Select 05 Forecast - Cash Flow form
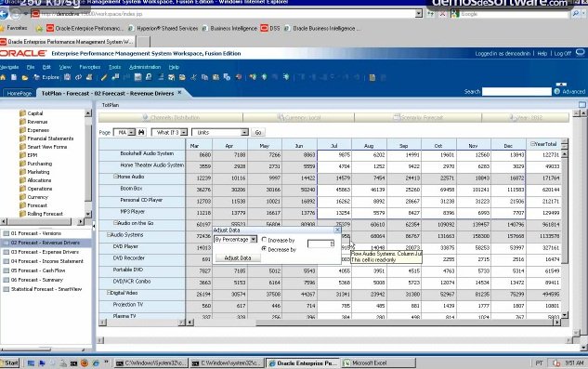Image resolution: width=588 pixels, height=369 pixels. pos(38,270)
